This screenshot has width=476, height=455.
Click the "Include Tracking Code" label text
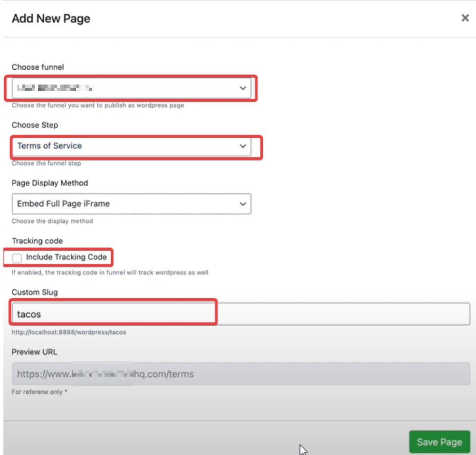[66, 257]
